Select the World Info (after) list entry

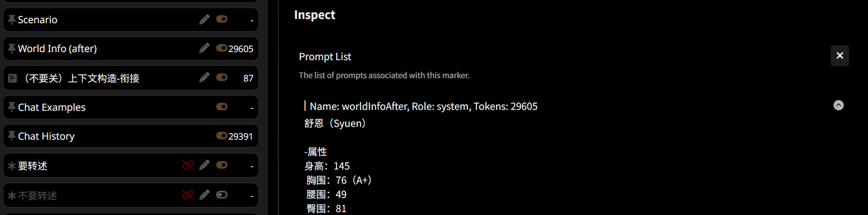(131, 48)
